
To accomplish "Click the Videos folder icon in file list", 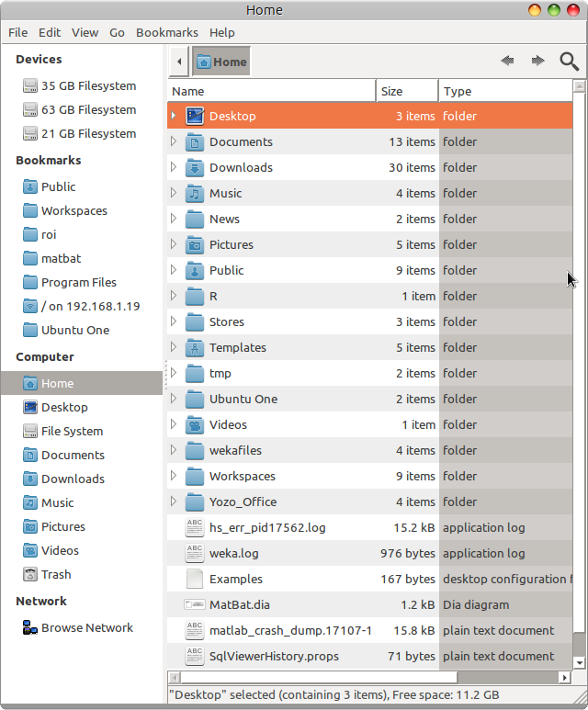I will 195,424.
